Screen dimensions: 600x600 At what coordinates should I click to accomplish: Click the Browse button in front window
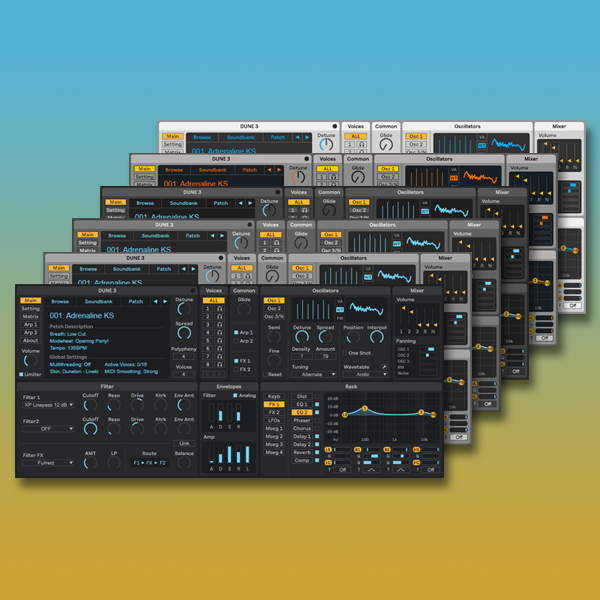pos(60,302)
